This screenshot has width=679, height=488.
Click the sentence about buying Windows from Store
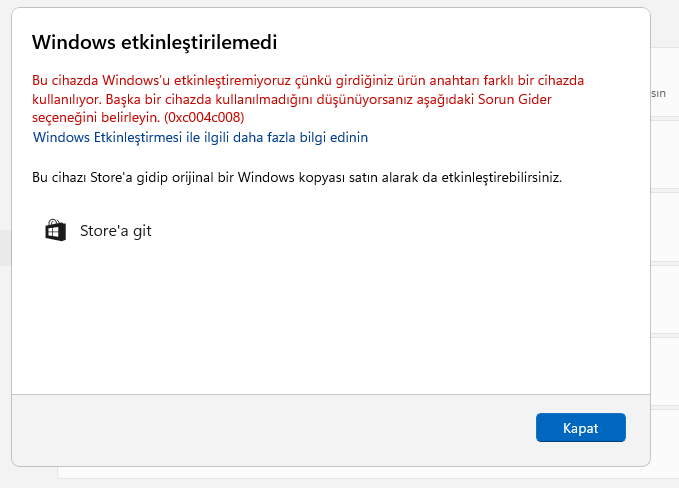point(297,178)
